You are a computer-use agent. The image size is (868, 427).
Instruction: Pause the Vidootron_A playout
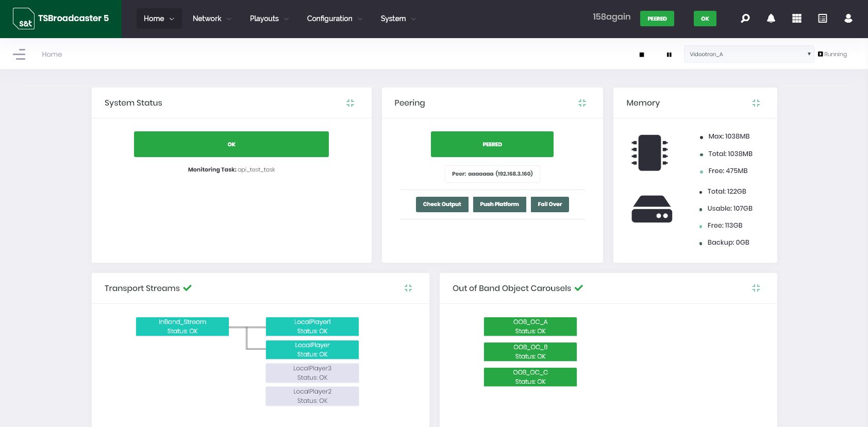[669, 55]
